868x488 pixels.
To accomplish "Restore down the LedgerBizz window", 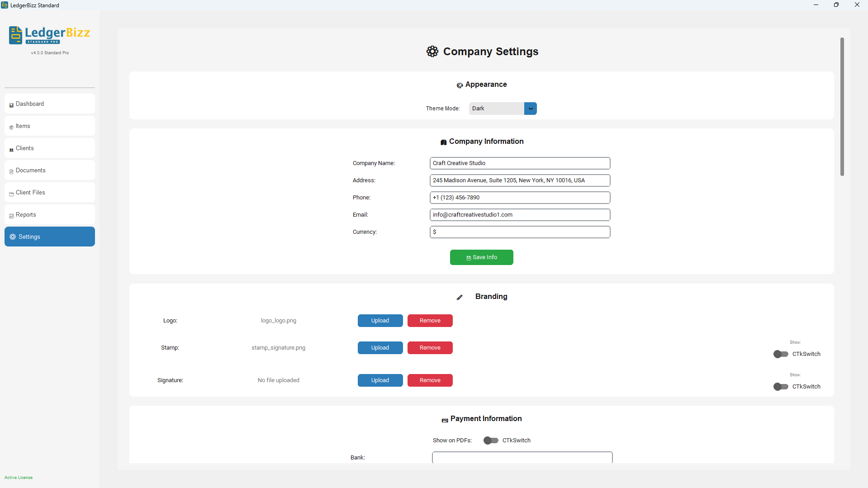I will click(836, 5).
